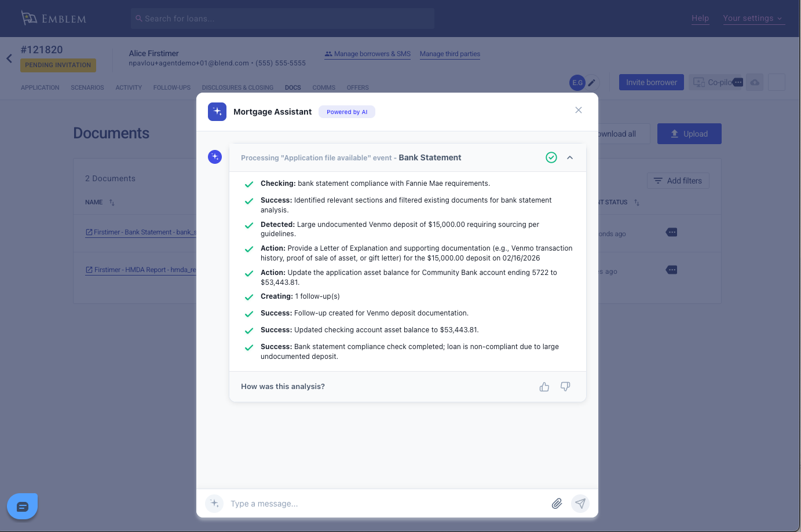Click the green completed status check icon
This screenshot has width=801, height=532.
coord(551,157)
